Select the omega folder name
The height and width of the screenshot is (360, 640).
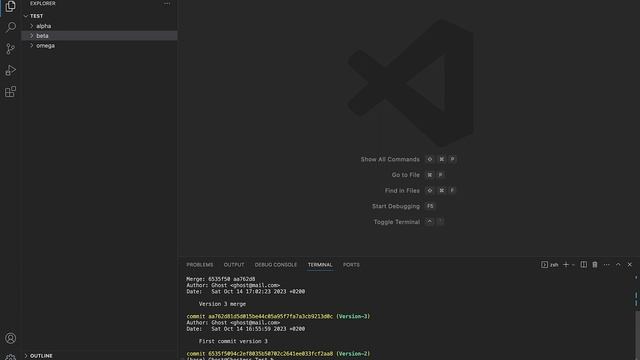45,46
